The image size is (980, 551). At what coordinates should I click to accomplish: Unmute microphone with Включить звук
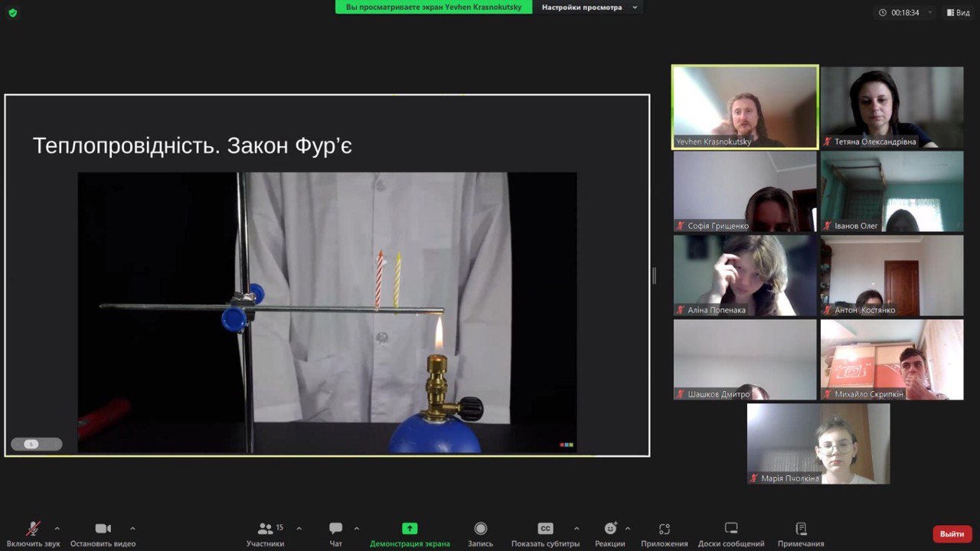point(33,534)
